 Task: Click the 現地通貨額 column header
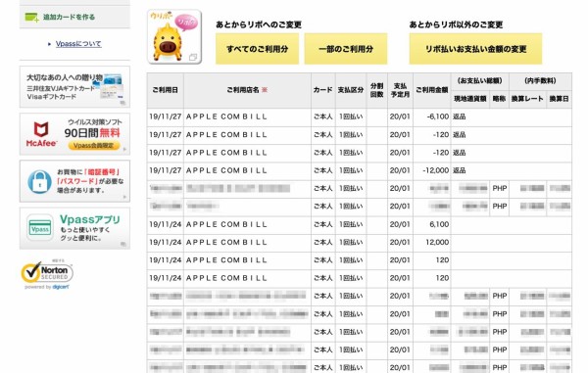pos(469,99)
